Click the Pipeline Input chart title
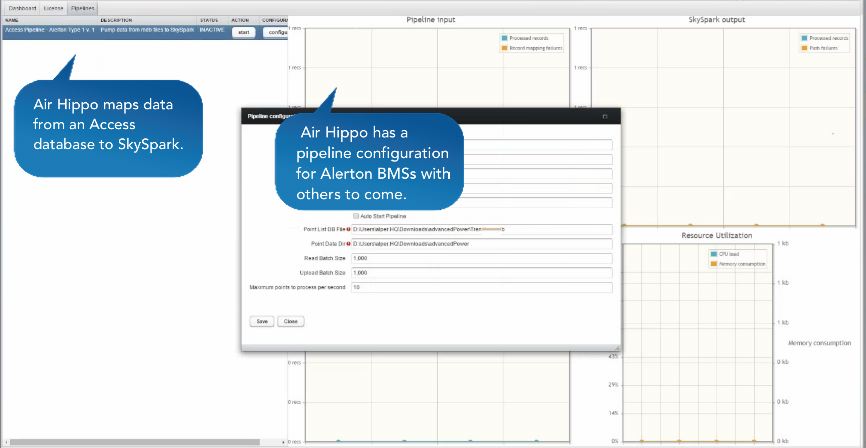Image resolution: width=866 pixels, height=448 pixels. click(430, 19)
